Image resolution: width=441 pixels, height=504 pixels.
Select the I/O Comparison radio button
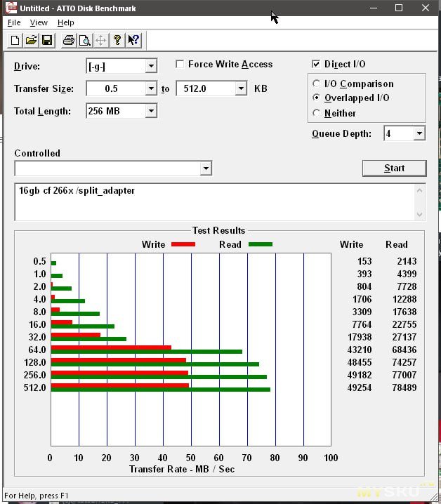point(317,84)
